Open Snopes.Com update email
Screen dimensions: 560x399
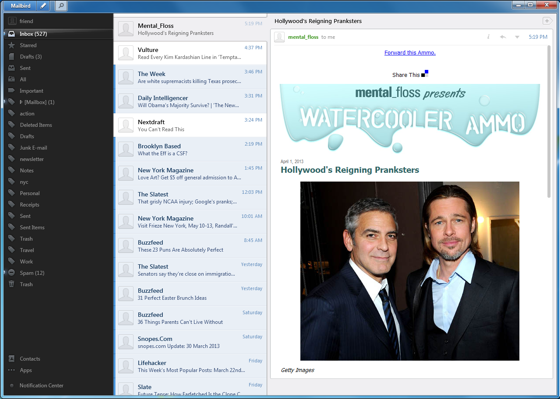point(190,342)
